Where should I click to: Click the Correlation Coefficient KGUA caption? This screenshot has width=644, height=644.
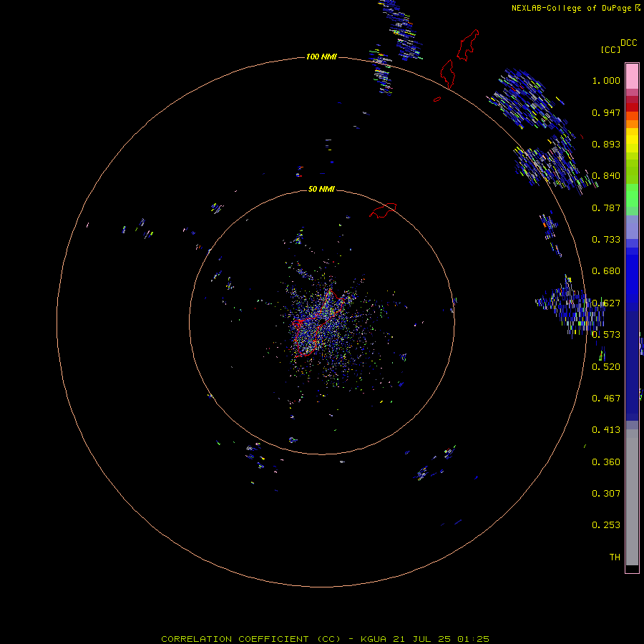325,639
